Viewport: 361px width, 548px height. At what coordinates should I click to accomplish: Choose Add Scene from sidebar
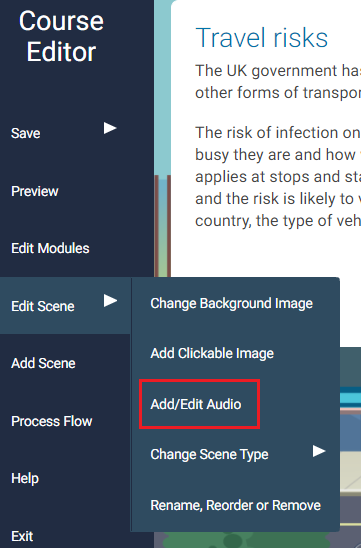click(43, 363)
